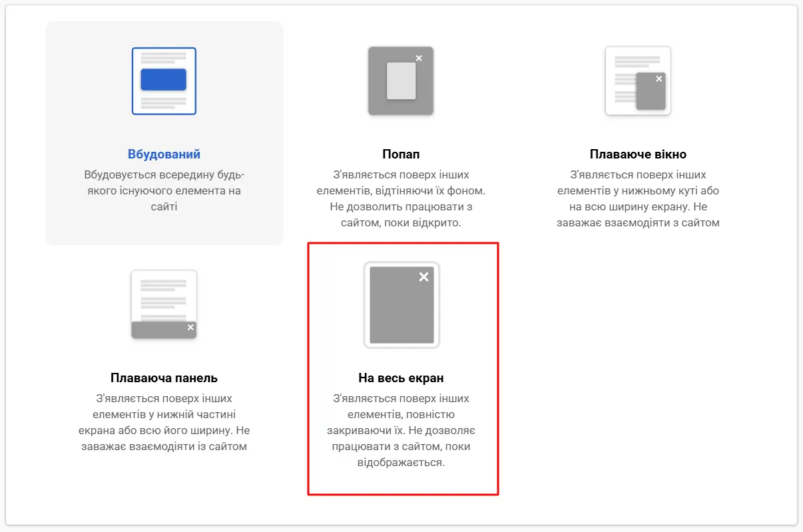Choose the Плаваюче вікно illustration
This screenshot has width=803, height=532.
[x=637, y=81]
